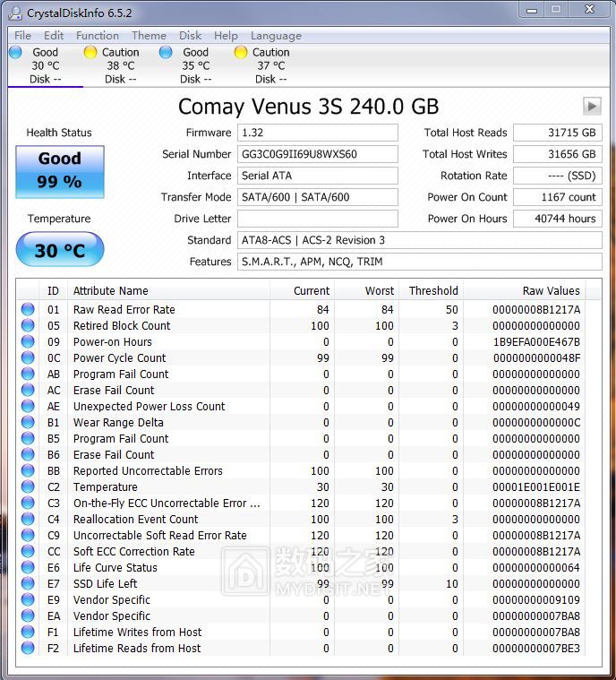Click the Power On Count value 1167 count
616x680 pixels.
pos(558,197)
